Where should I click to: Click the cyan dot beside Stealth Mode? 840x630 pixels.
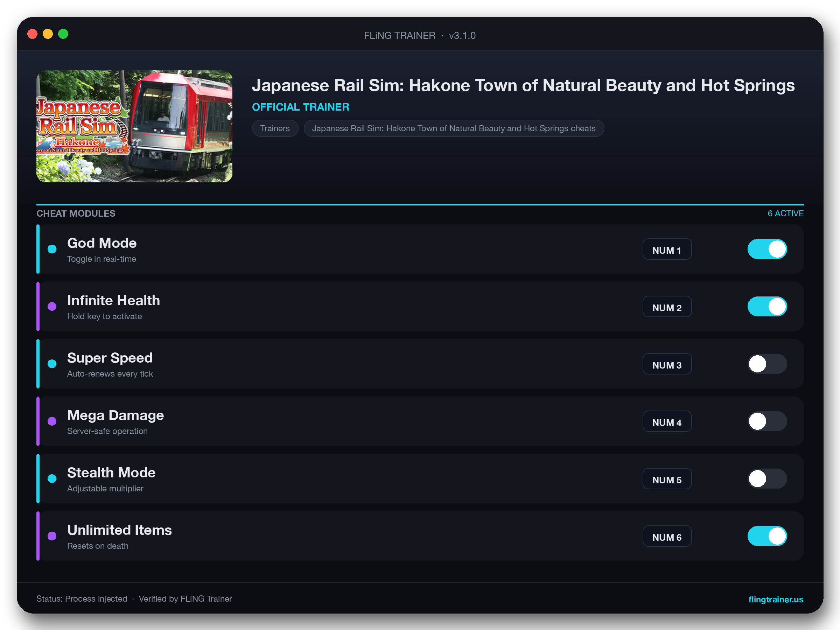click(52, 478)
